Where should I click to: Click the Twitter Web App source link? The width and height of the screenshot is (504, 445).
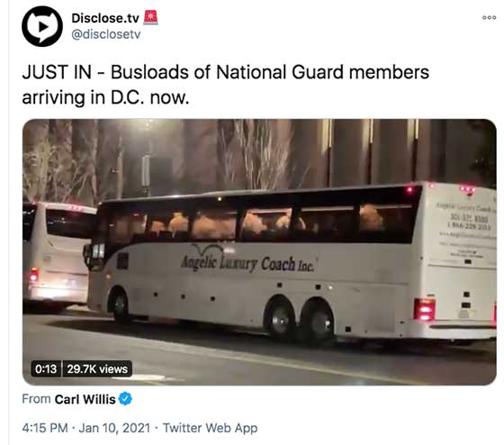[x=211, y=428]
